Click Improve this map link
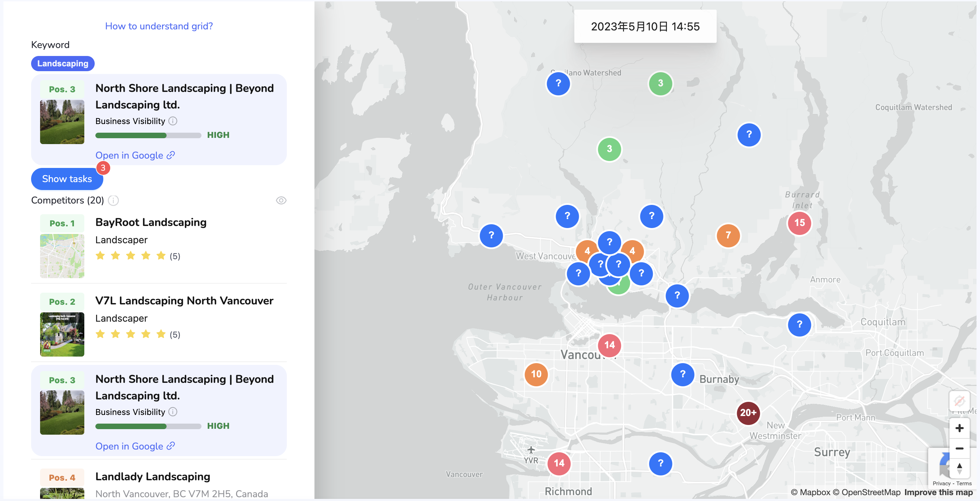Screen dimensions: 980x501 pos(938,492)
